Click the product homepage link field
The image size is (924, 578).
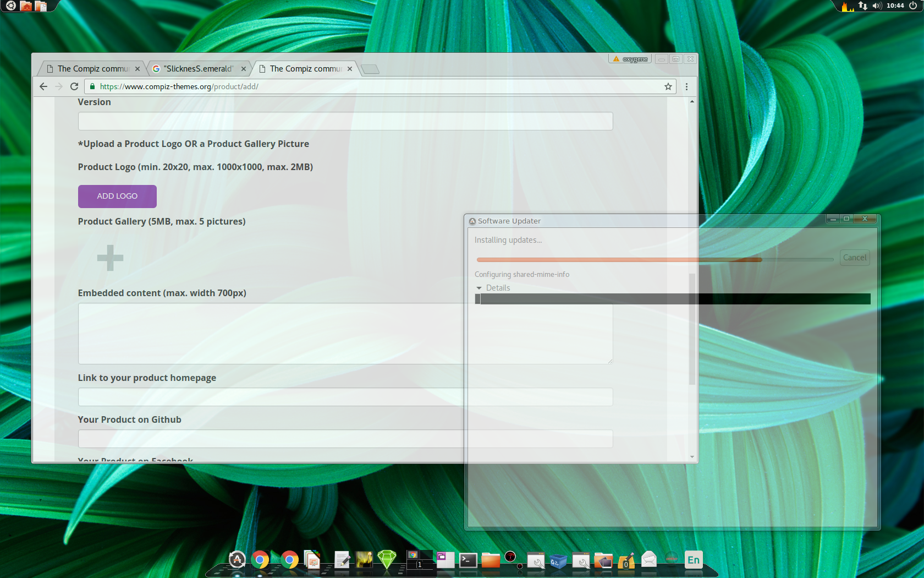click(x=345, y=397)
